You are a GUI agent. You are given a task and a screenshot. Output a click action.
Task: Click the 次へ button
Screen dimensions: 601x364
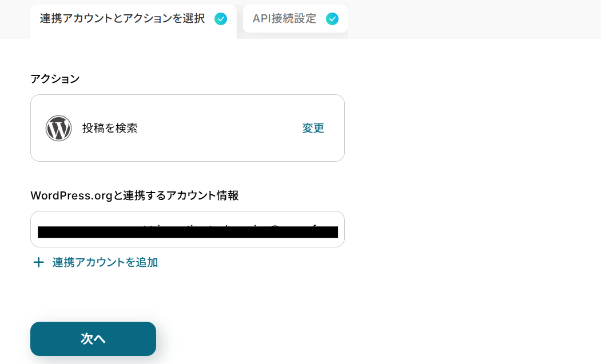[x=93, y=339]
